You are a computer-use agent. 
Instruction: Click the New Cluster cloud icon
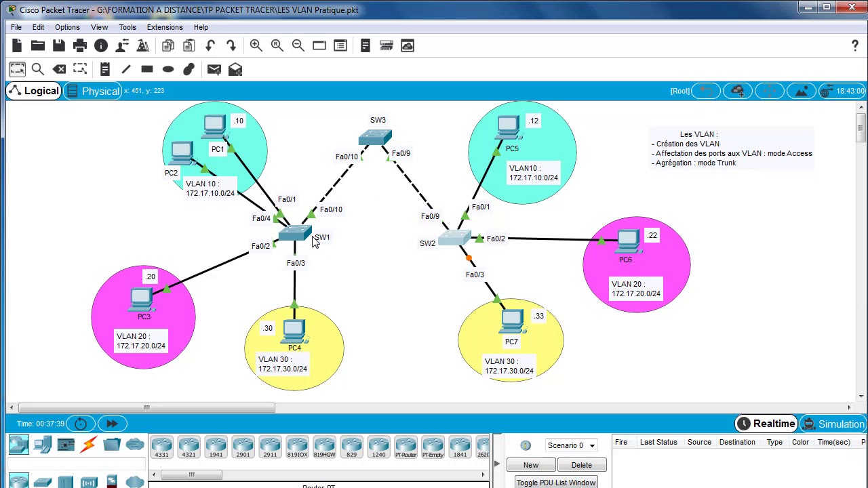pos(737,91)
